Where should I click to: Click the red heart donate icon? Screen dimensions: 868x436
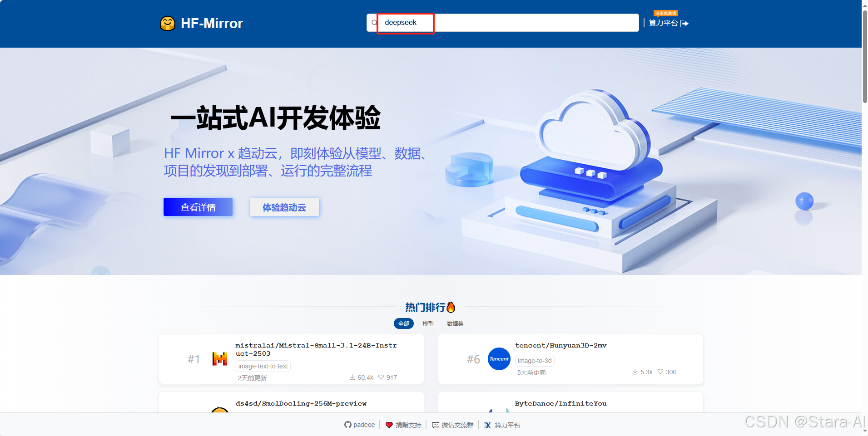389,425
